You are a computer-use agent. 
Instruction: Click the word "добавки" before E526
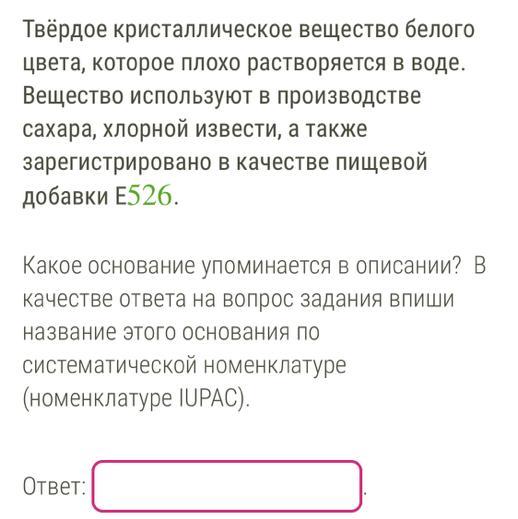tap(65, 195)
